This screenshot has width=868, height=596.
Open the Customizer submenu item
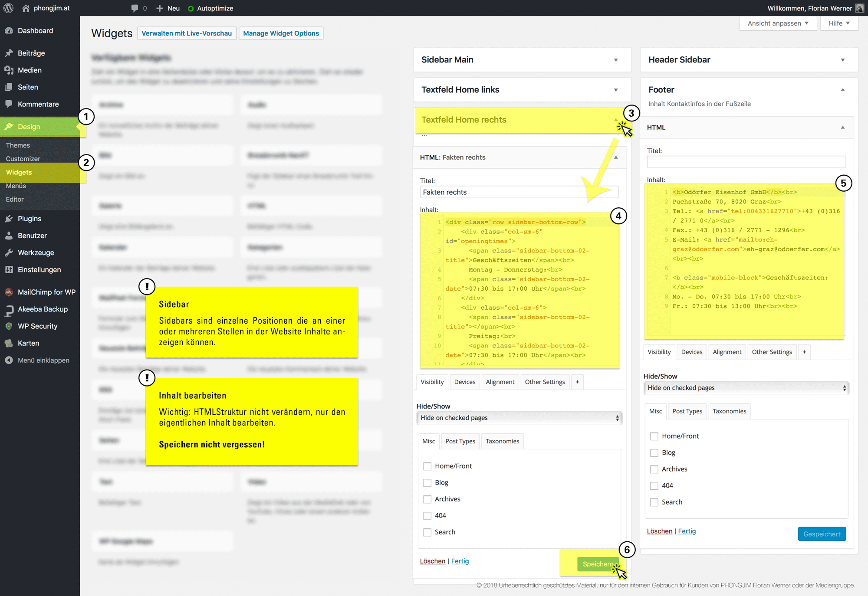(23, 159)
